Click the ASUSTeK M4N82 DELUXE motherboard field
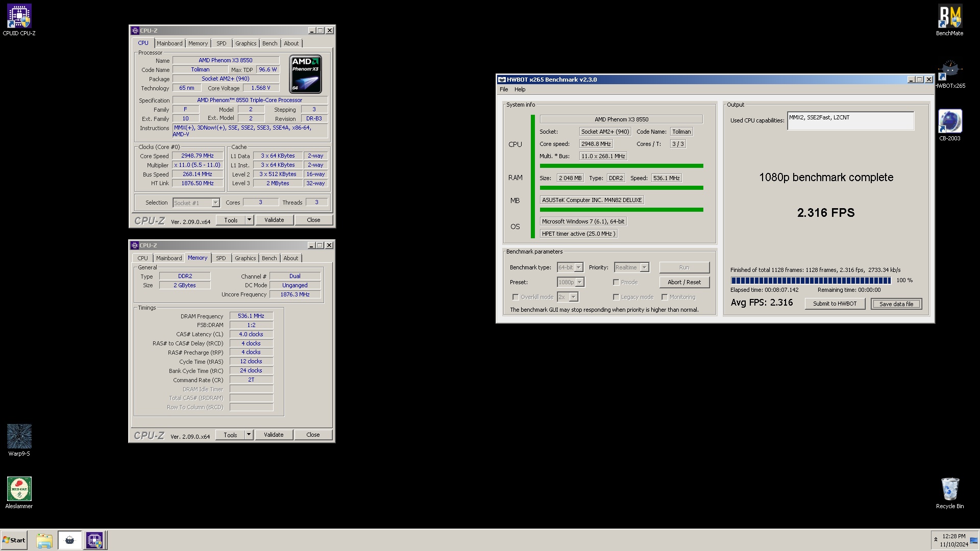The width and height of the screenshot is (980, 551). [592, 200]
